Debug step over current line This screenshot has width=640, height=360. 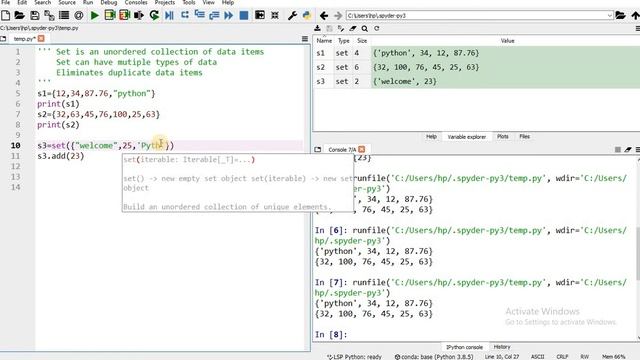click(185, 15)
